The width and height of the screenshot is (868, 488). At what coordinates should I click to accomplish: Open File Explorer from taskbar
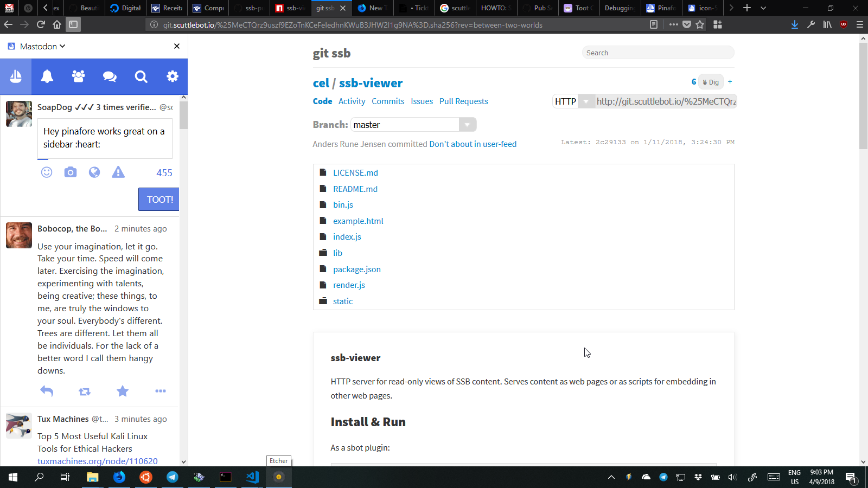tap(93, 477)
